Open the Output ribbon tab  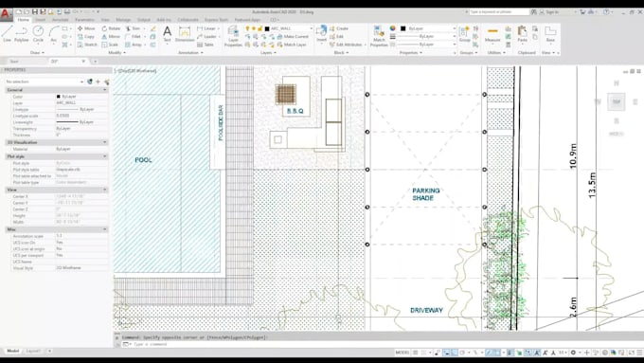click(144, 20)
